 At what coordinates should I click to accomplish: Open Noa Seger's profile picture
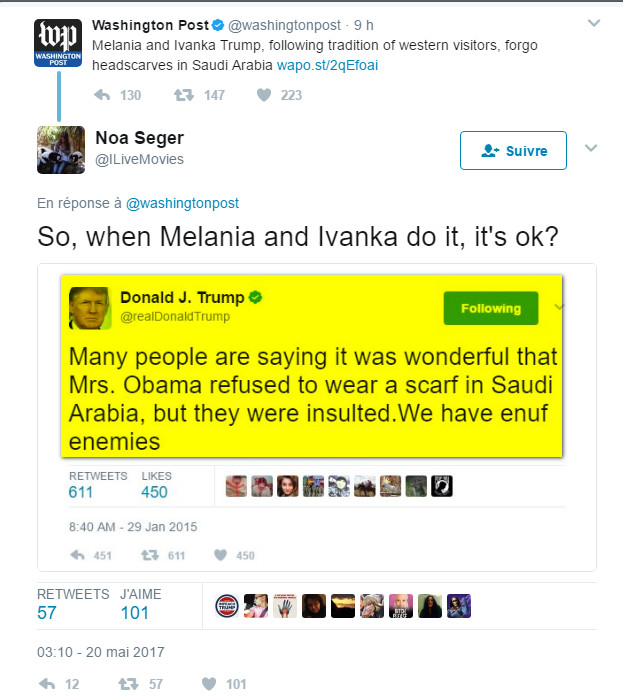tap(59, 150)
